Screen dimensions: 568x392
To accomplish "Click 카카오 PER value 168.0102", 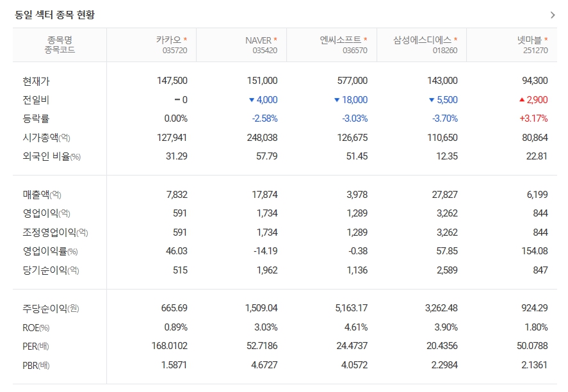I will (170, 346).
